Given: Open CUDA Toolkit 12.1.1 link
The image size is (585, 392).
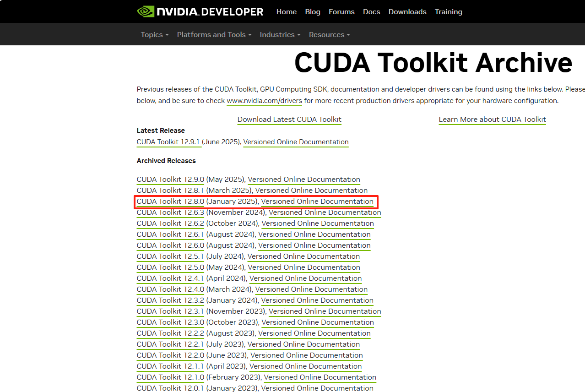Looking at the screenshot, I should tap(170, 366).
